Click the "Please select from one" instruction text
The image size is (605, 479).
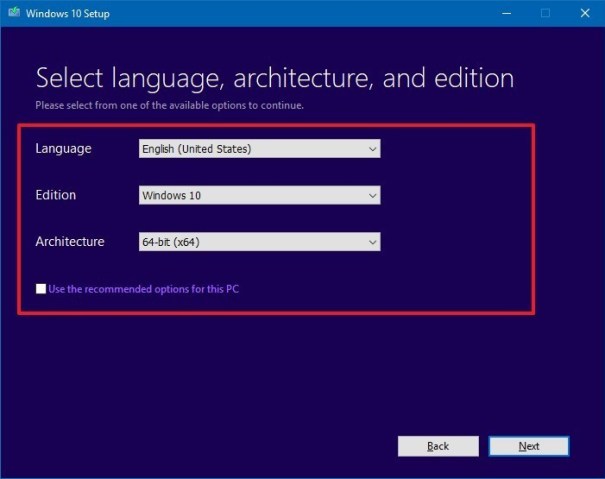(169, 105)
